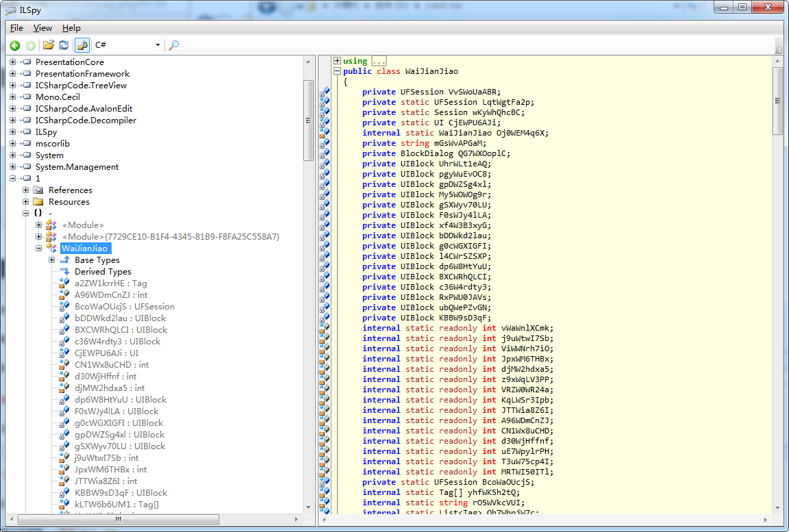Click the Derived Types icon
The image size is (789, 532).
(64, 272)
